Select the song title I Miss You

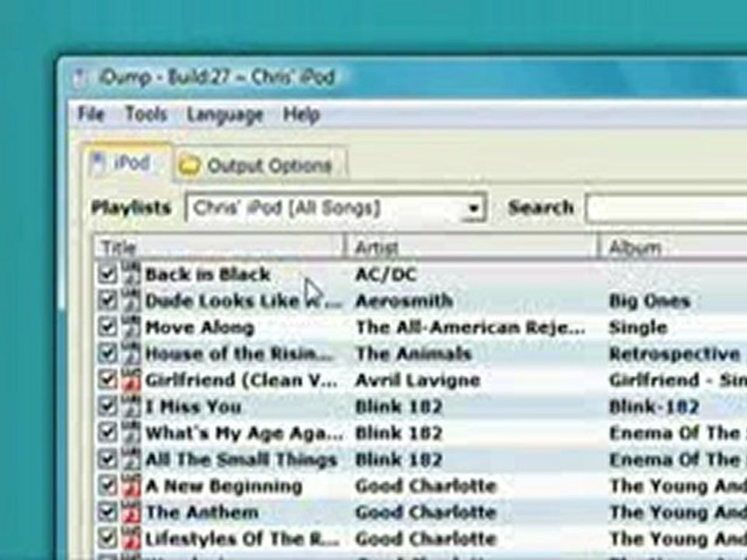(194, 407)
